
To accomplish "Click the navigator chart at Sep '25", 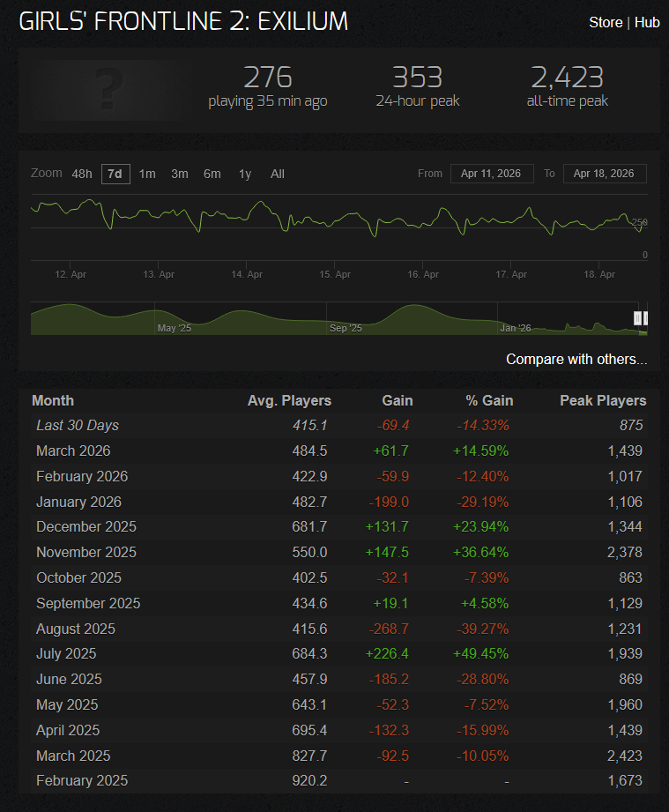I will click(346, 328).
